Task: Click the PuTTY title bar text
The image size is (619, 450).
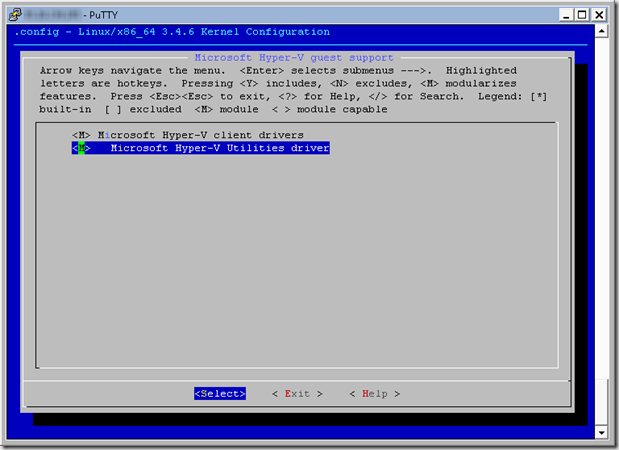Action: pos(103,15)
